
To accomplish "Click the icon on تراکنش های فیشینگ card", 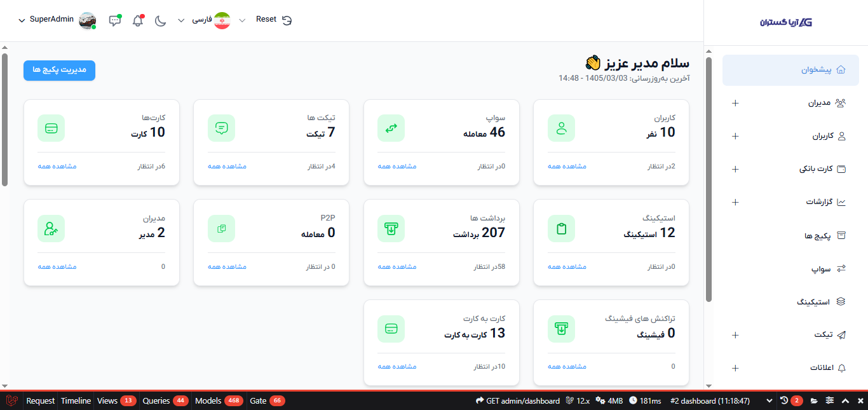I will click(561, 329).
